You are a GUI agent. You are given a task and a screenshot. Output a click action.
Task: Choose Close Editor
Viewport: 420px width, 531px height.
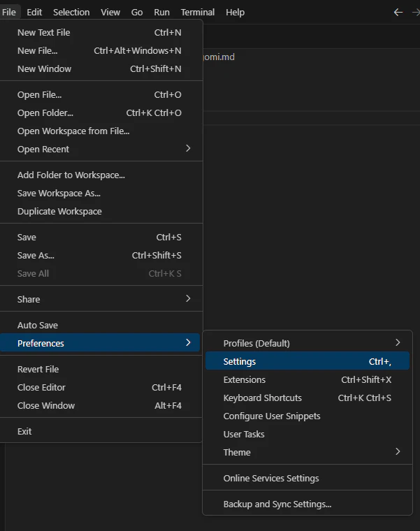point(101,387)
